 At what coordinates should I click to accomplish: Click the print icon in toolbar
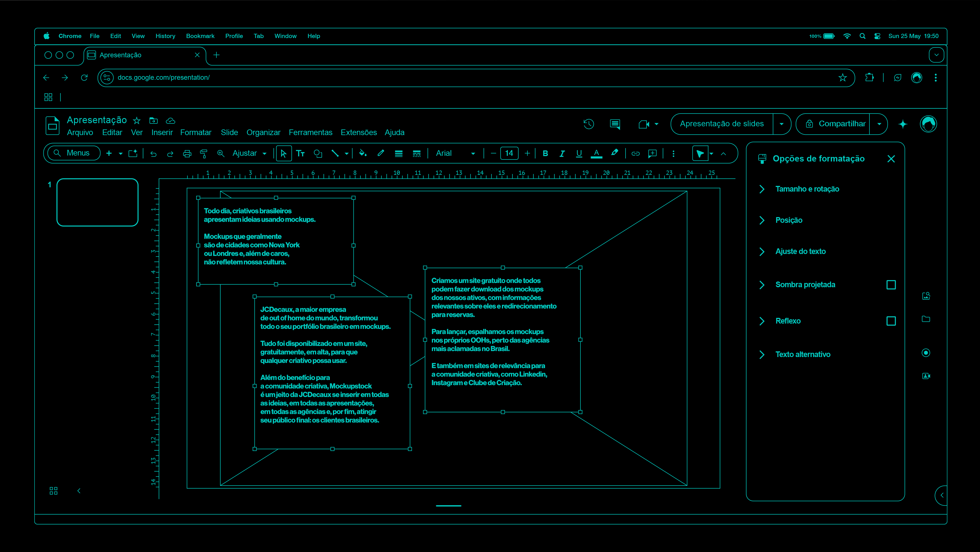pos(187,154)
